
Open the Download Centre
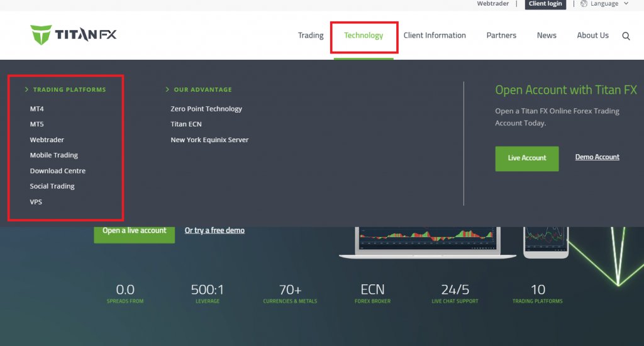[x=57, y=170]
